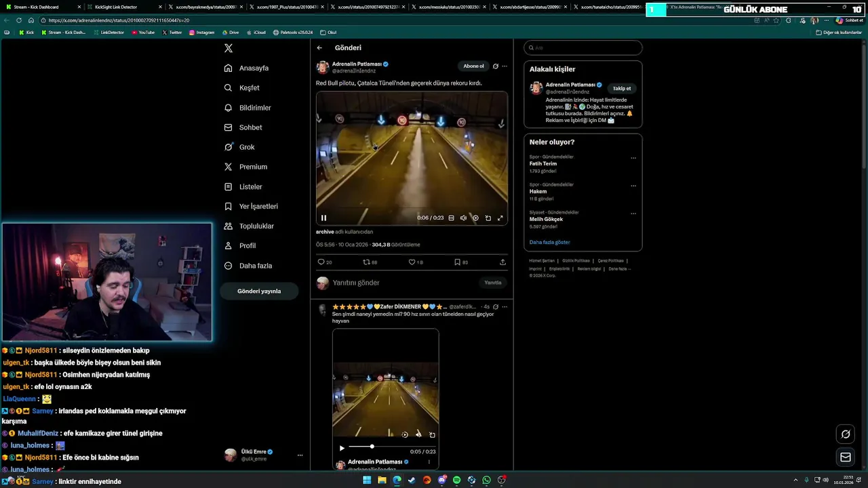Screen dimensions: 868x488
Task: Open more options for Melih Gökçek trend
Action: tap(633, 213)
